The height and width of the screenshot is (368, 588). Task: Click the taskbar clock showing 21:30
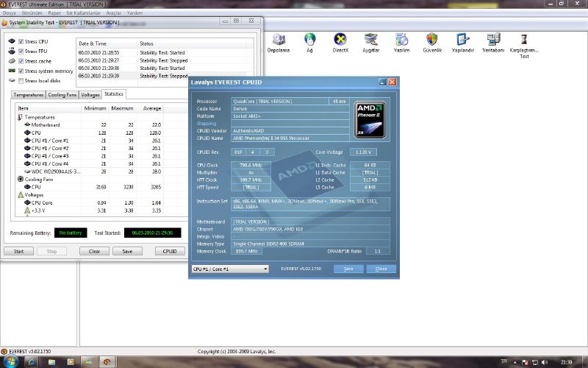tap(566, 362)
